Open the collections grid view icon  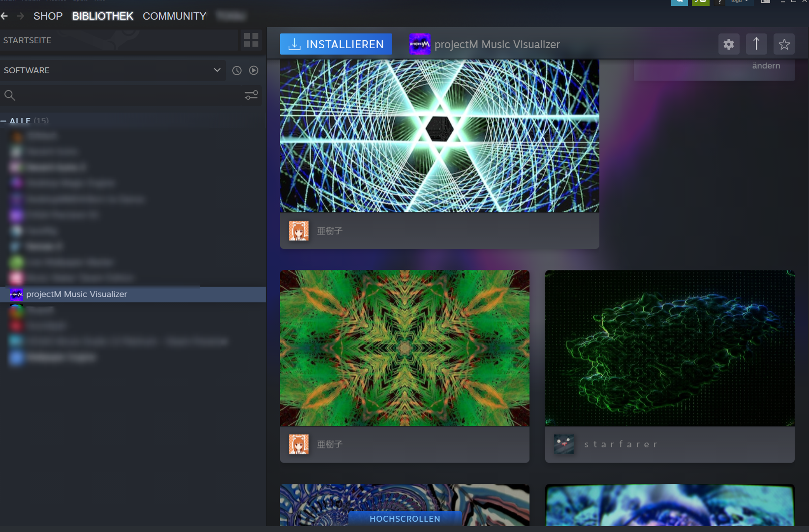(x=251, y=40)
